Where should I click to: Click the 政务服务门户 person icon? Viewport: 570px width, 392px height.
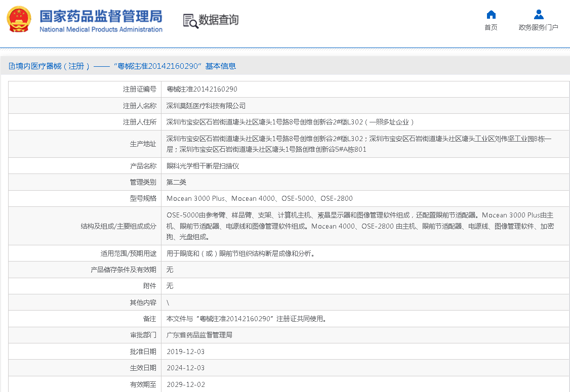[x=539, y=14]
